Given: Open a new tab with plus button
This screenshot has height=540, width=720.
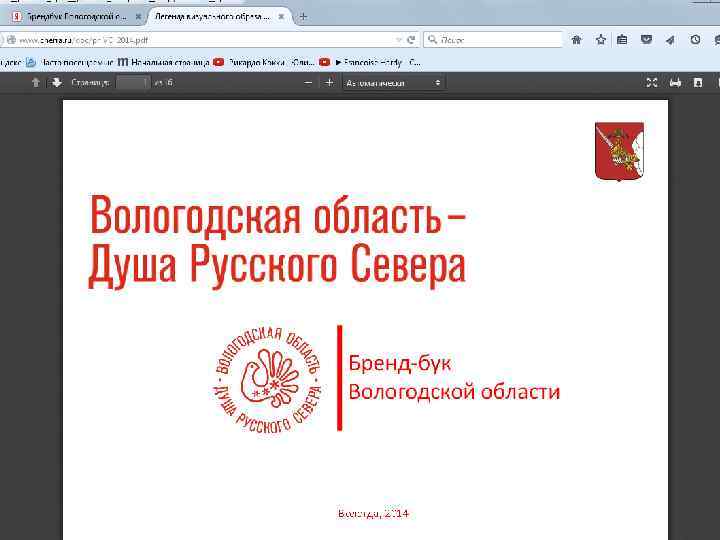Looking at the screenshot, I should click(x=303, y=17).
